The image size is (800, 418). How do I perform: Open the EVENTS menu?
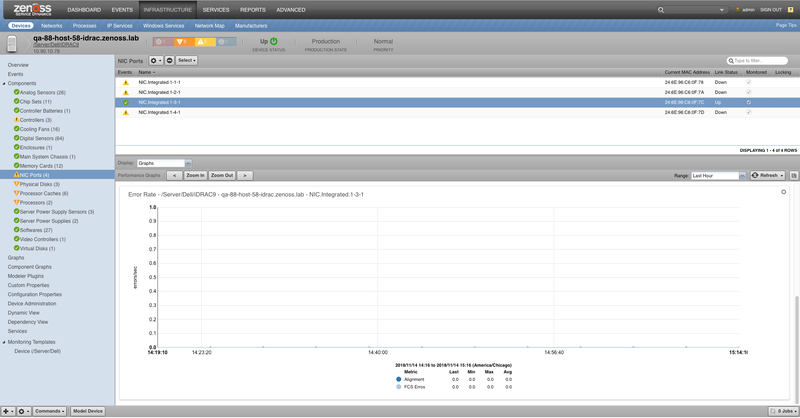tap(122, 10)
